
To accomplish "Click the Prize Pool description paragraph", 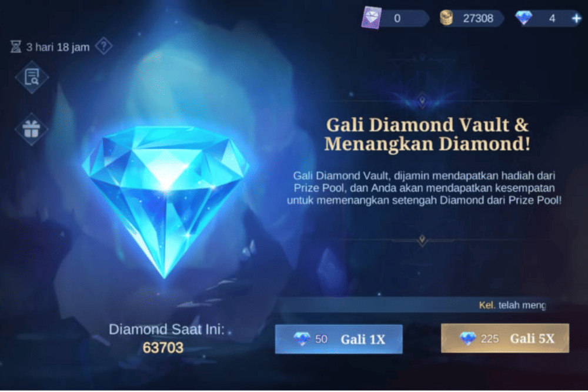I will [424, 187].
